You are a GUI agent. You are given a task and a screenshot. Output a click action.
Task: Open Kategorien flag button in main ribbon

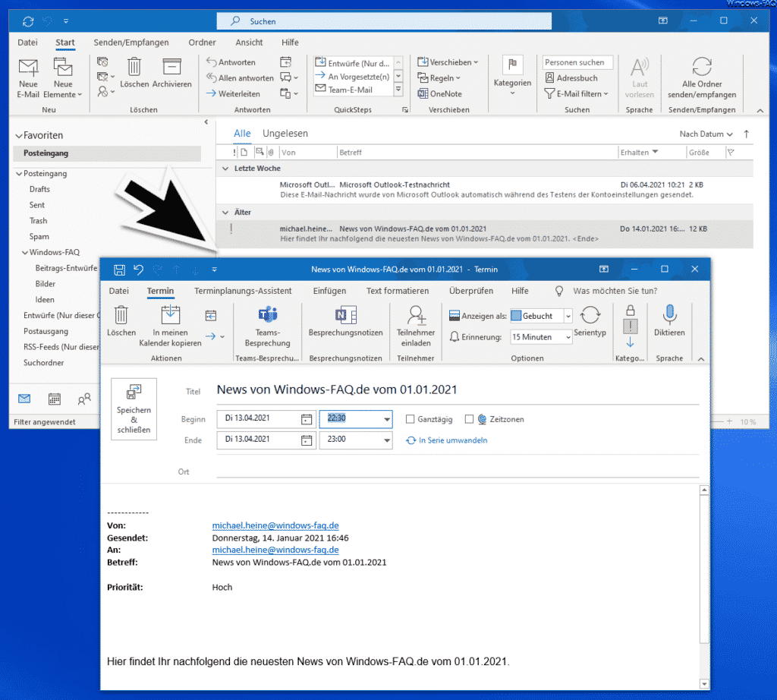(x=512, y=75)
